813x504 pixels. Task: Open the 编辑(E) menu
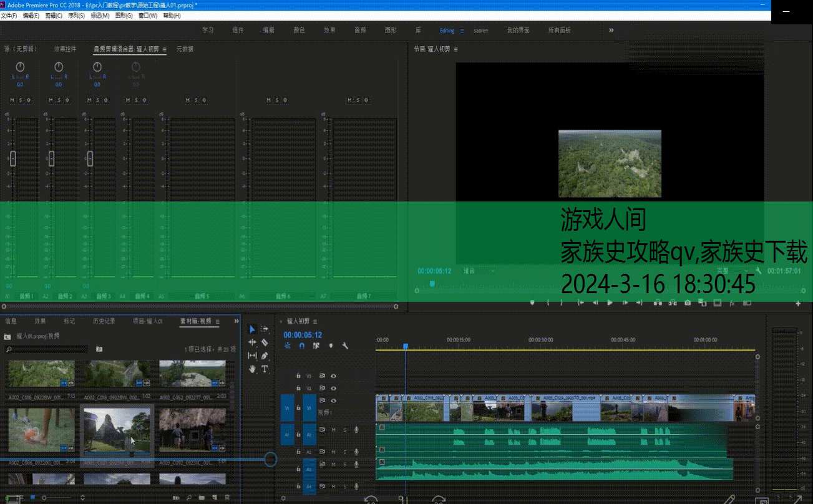click(31, 15)
